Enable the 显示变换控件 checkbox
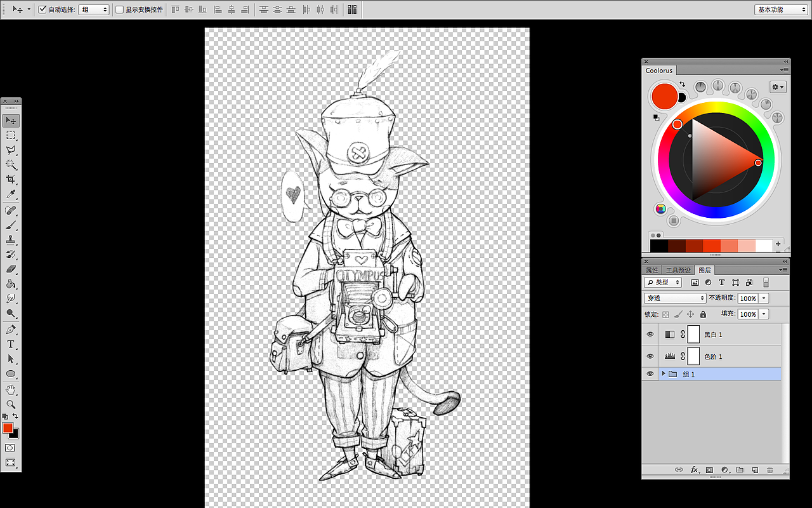This screenshot has height=508, width=812. click(119, 10)
